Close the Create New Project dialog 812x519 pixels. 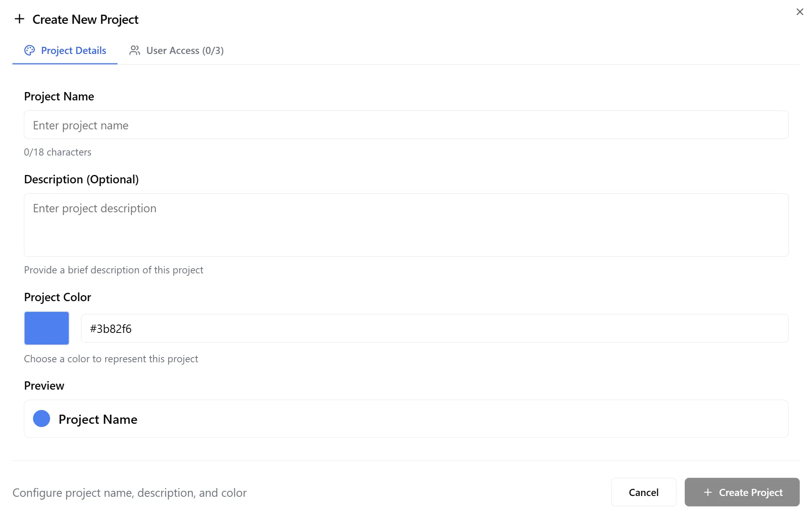tap(800, 12)
